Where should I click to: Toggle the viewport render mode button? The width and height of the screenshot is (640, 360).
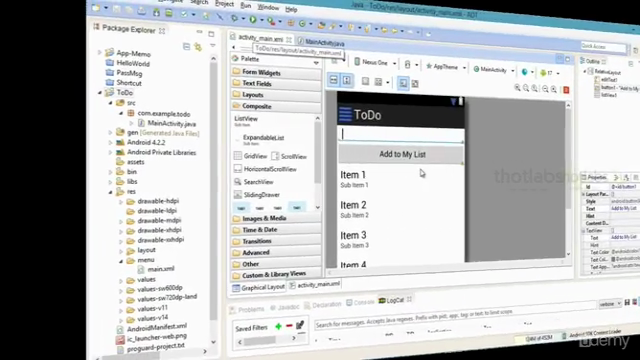click(x=403, y=83)
